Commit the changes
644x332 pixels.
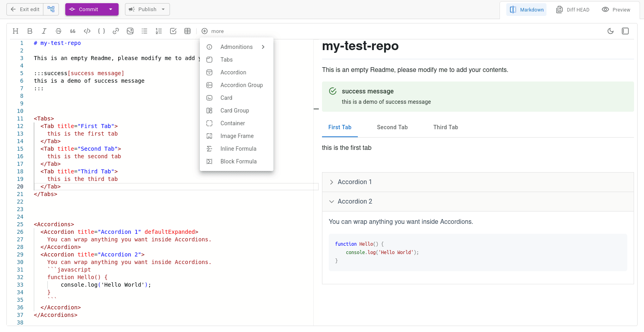click(x=84, y=9)
